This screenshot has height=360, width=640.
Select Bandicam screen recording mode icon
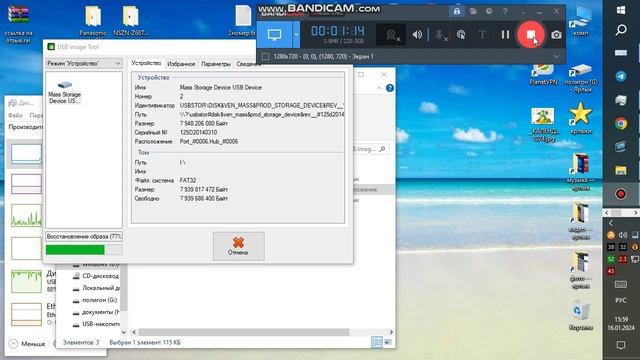274,35
